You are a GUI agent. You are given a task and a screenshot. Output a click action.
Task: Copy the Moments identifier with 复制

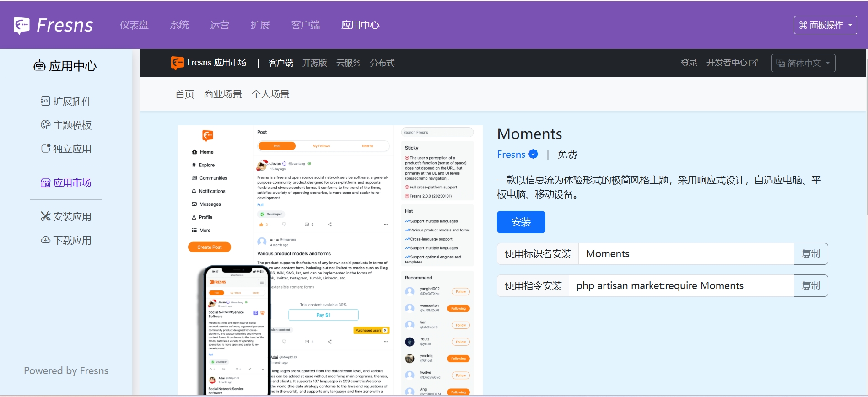(x=810, y=254)
